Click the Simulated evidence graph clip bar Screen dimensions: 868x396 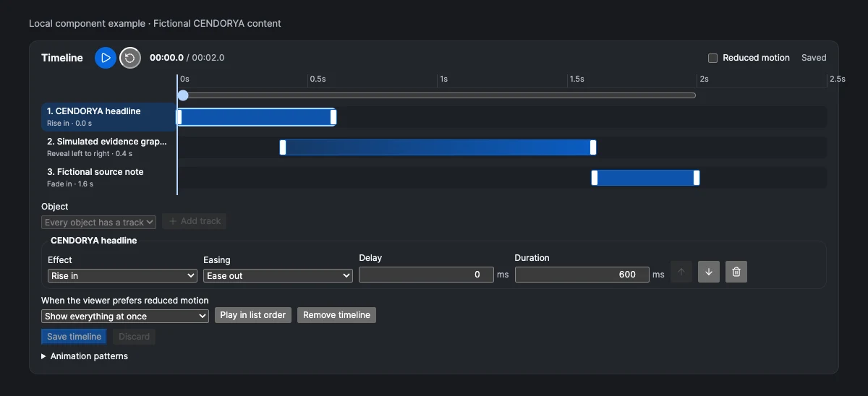[438, 147]
